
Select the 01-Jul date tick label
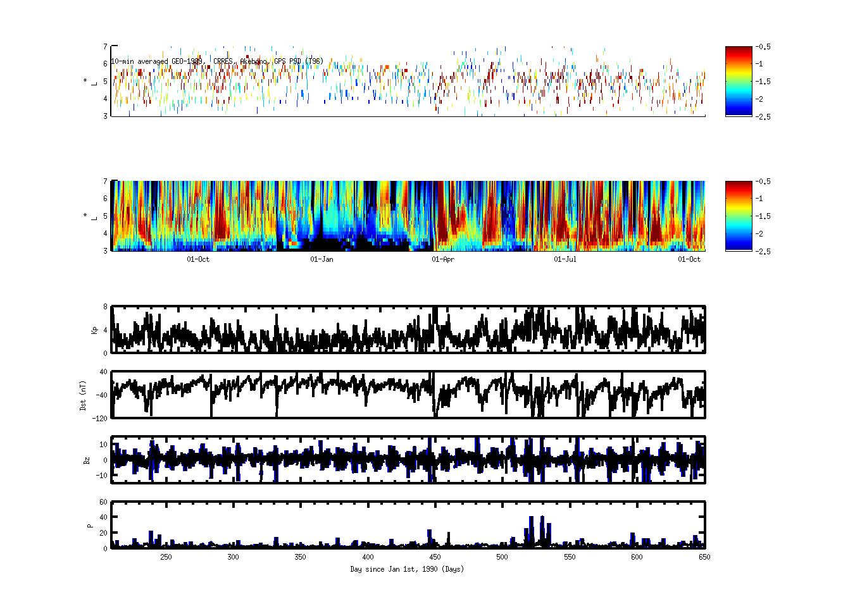pos(565,259)
